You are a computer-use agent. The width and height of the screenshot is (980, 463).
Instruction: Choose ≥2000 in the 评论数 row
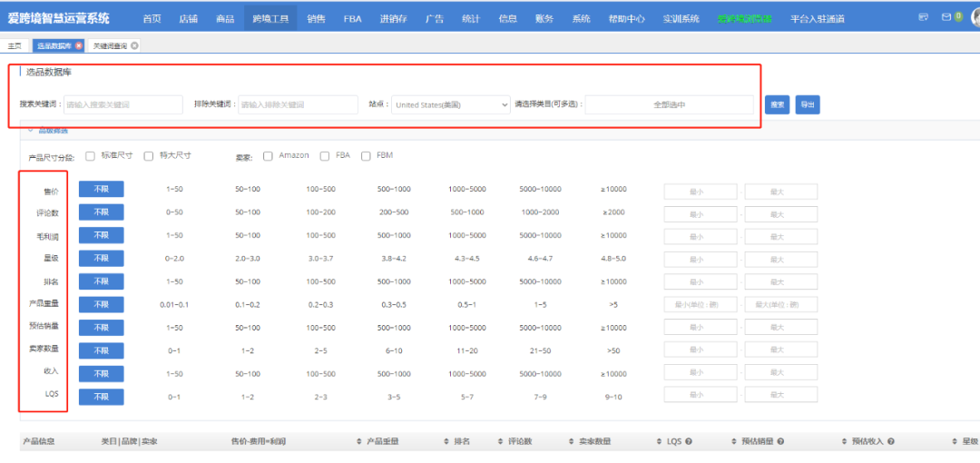coord(613,212)
